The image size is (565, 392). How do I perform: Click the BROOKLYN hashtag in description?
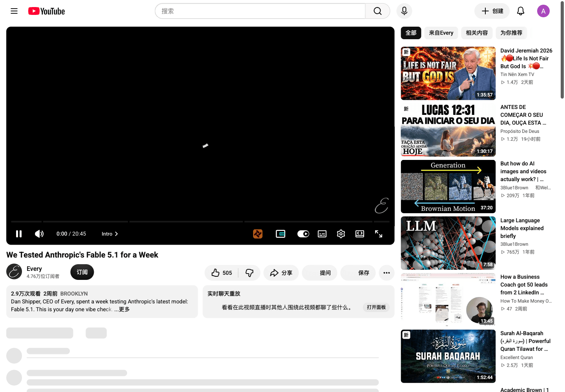pos(74,294)
